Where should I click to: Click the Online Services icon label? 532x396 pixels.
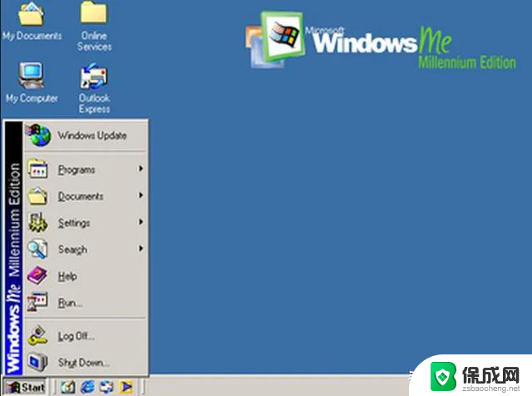click(x=94, y=41)
